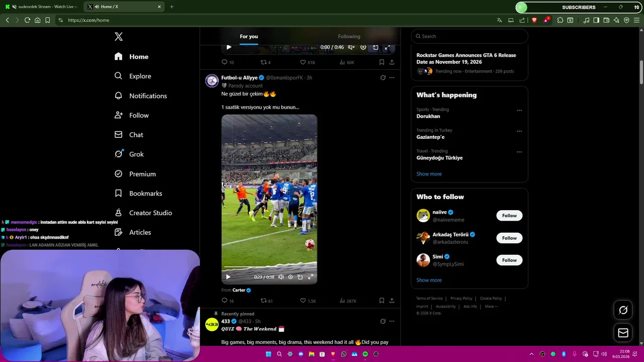Seek on the 0:38 video progress bar

[x=269, y=267]
